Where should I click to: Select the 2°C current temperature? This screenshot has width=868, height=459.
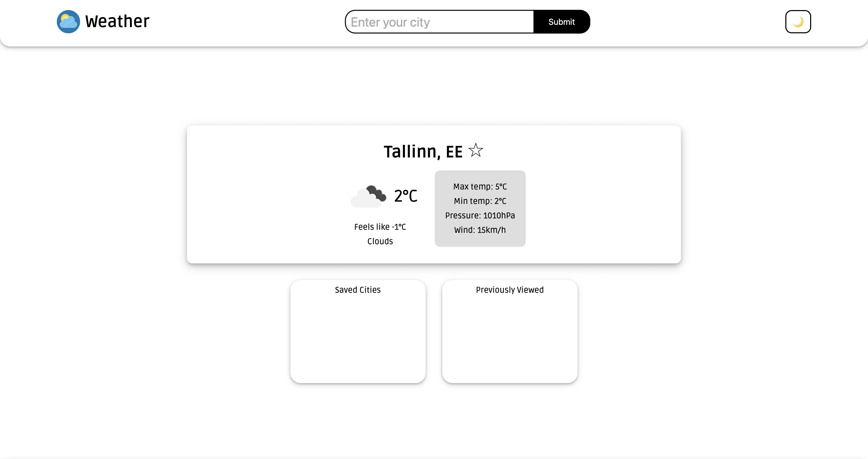tap(406, 196)
